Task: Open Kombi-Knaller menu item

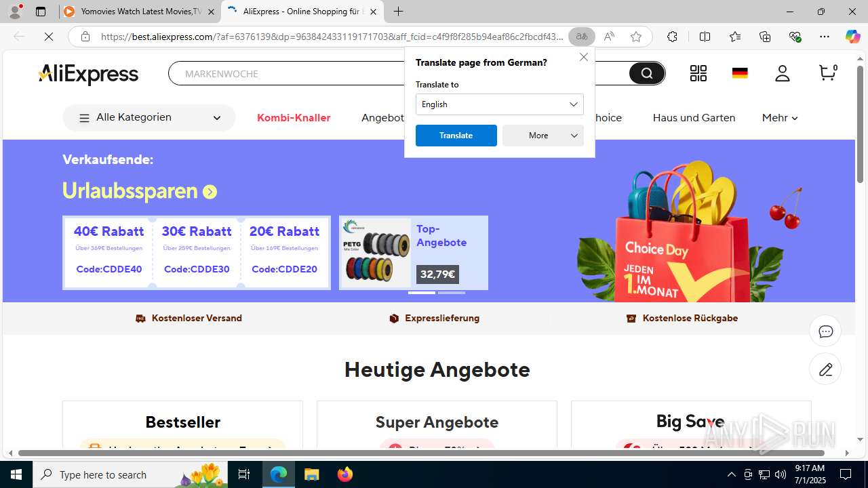Action: 294,118
